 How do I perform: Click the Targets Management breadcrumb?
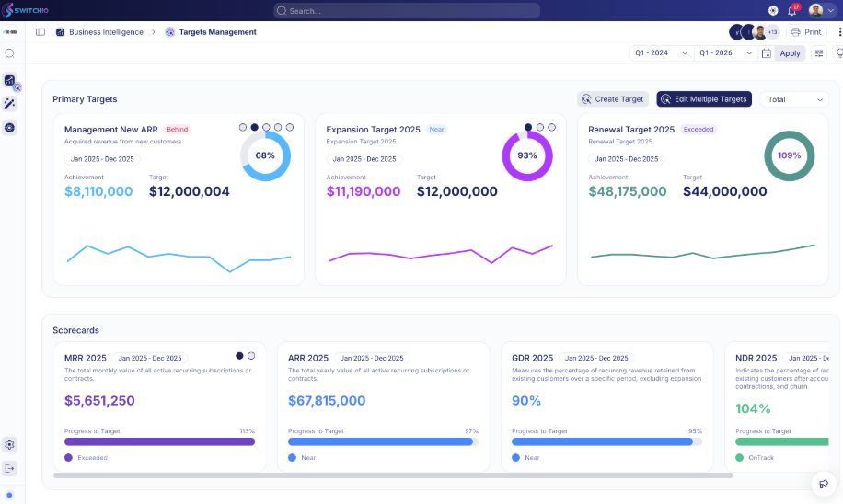click(x=217, y=32)
